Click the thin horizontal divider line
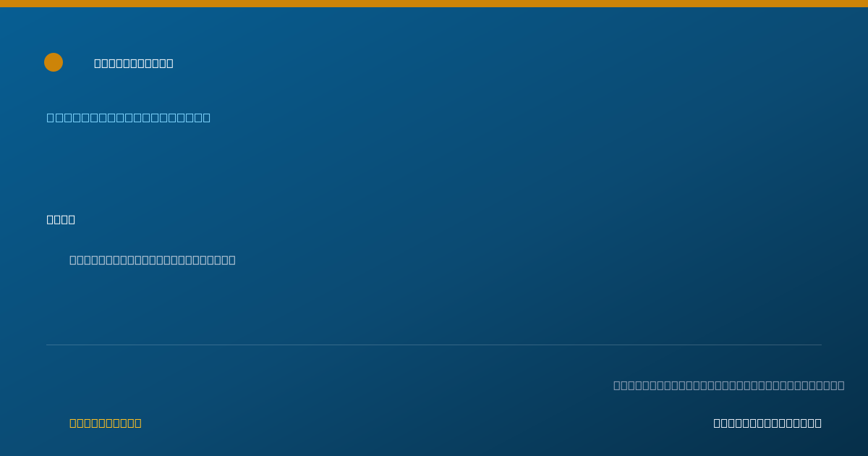Image resolution: width=868 pixels, height=456 pixels. (434, 345)
